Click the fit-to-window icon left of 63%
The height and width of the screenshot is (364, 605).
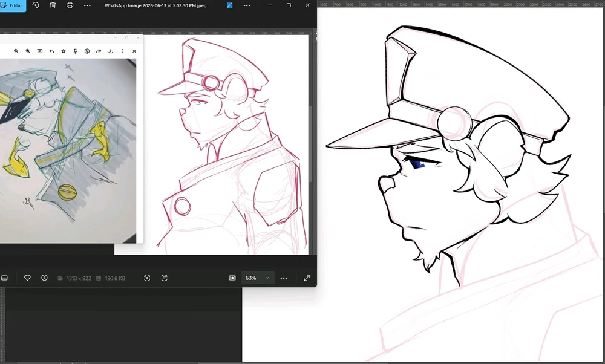[232, 278]
